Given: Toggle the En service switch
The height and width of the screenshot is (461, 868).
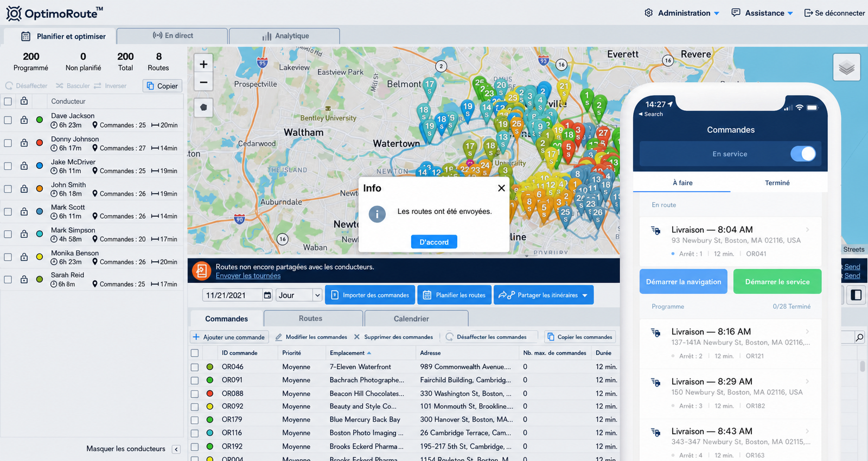Looking at the screenshot, I should [803, 154].
